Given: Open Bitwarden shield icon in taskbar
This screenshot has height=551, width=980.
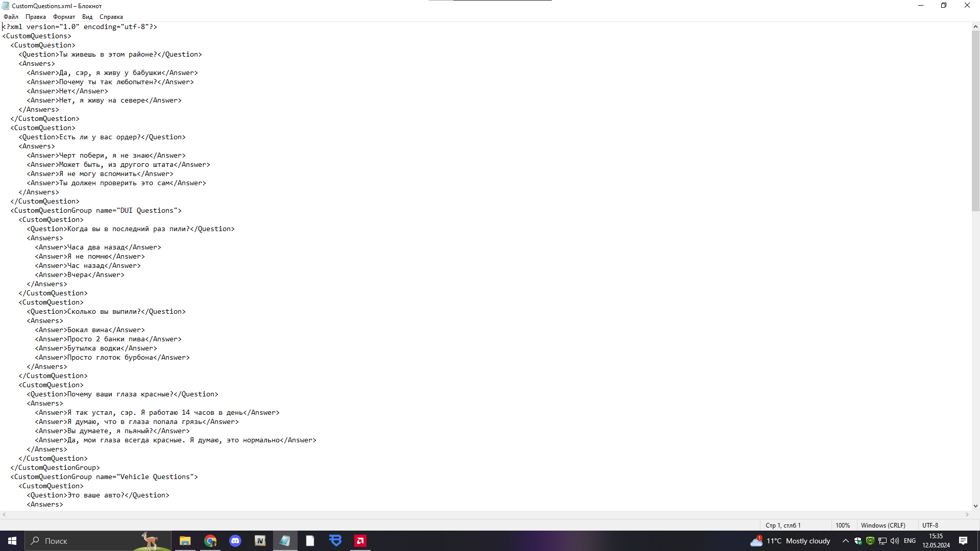Looking at the screenshot, I should [335, 541].
